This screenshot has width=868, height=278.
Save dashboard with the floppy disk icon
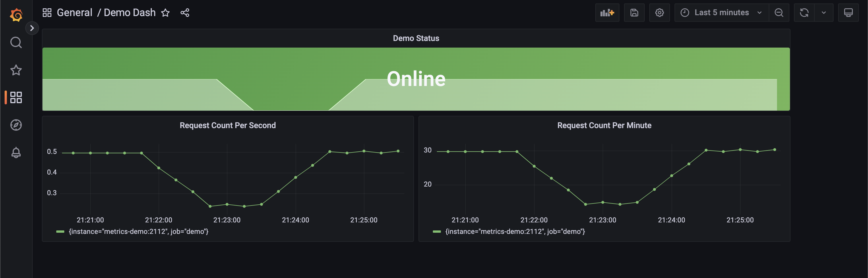pyautogui.click(x=634, y=13)
